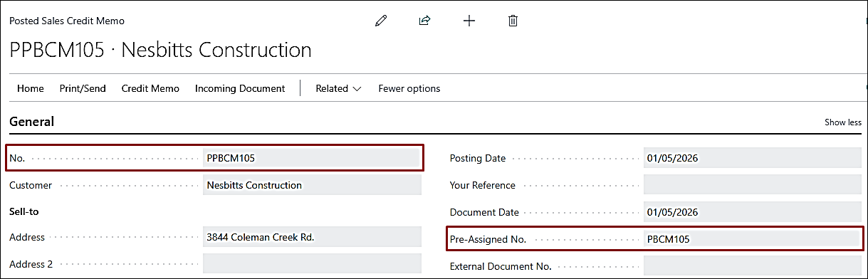Click the Pre-Assigned No. field PBCM105

753,239
